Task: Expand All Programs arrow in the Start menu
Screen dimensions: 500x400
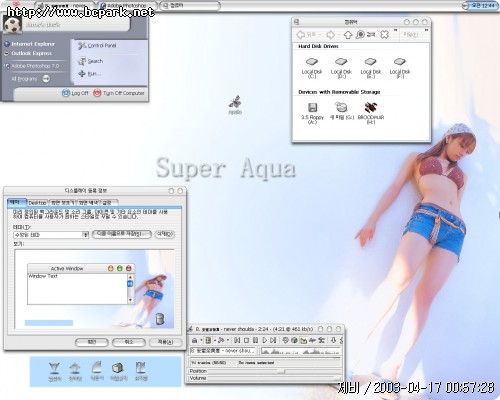Action: pos(46,79)
